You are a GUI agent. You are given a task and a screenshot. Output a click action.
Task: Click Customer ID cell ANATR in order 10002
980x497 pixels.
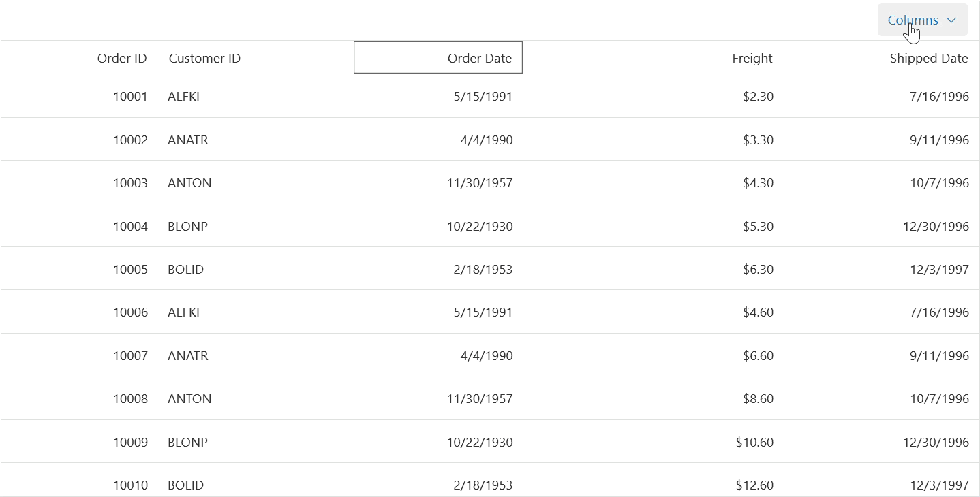188,140
